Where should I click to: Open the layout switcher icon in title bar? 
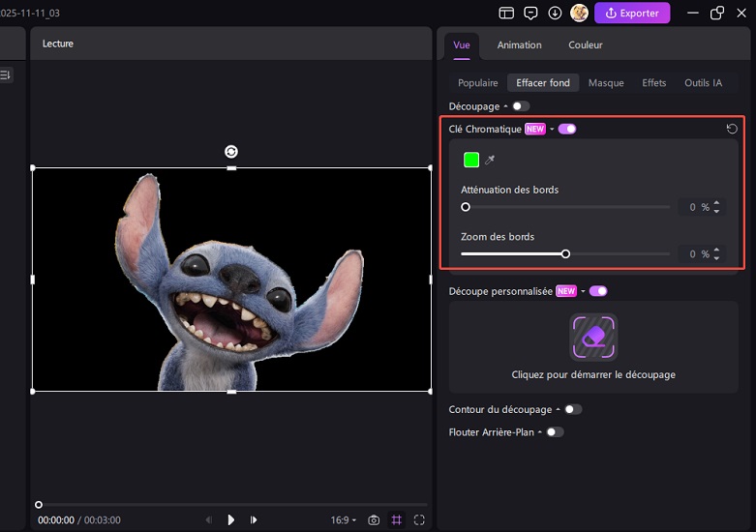tap(506, 14)
